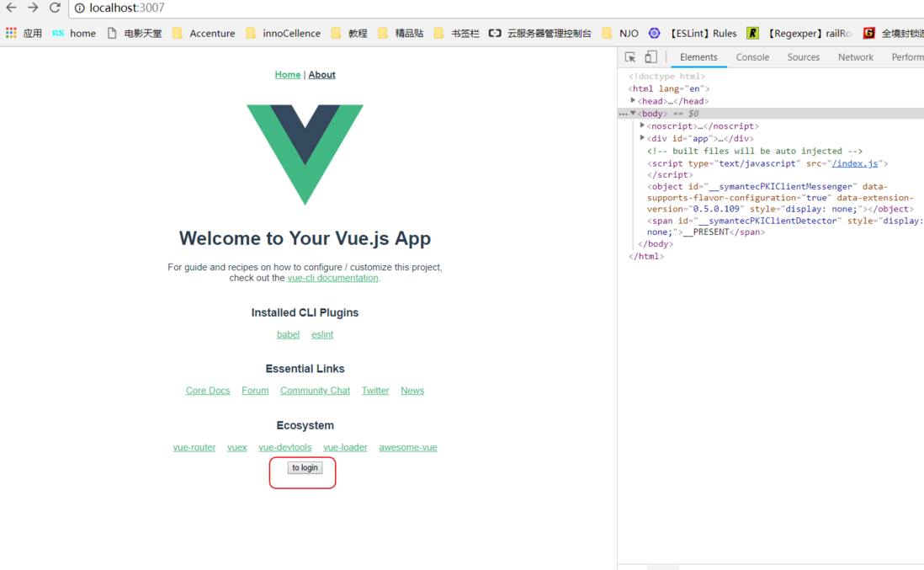Click the Installed CLI Plugins heading

click(x=305, y=312)
